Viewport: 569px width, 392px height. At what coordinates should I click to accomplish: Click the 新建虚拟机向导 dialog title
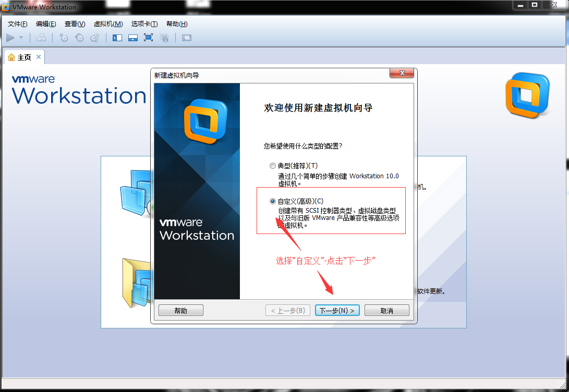click(176, 76)
